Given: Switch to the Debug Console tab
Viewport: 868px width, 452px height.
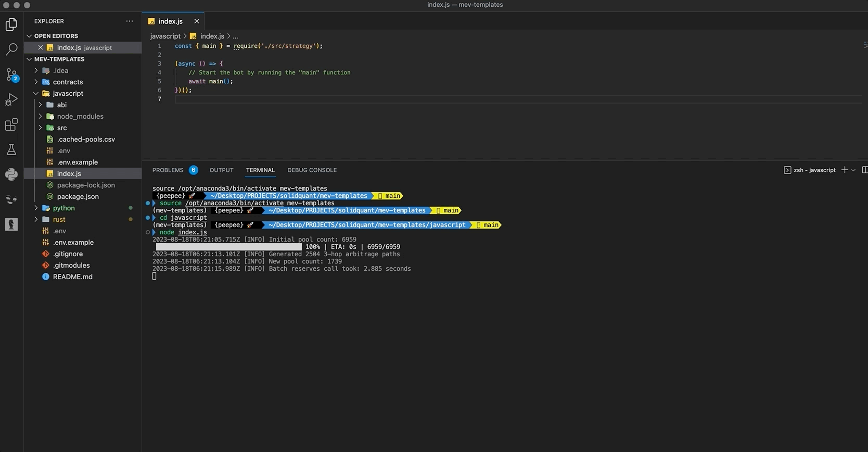Looking at the screenshot, I should point(312,170).
